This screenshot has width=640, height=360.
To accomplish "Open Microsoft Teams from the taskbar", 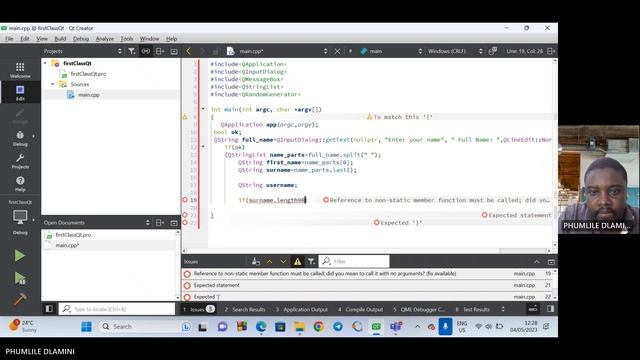I will click(x=396, y=327).
